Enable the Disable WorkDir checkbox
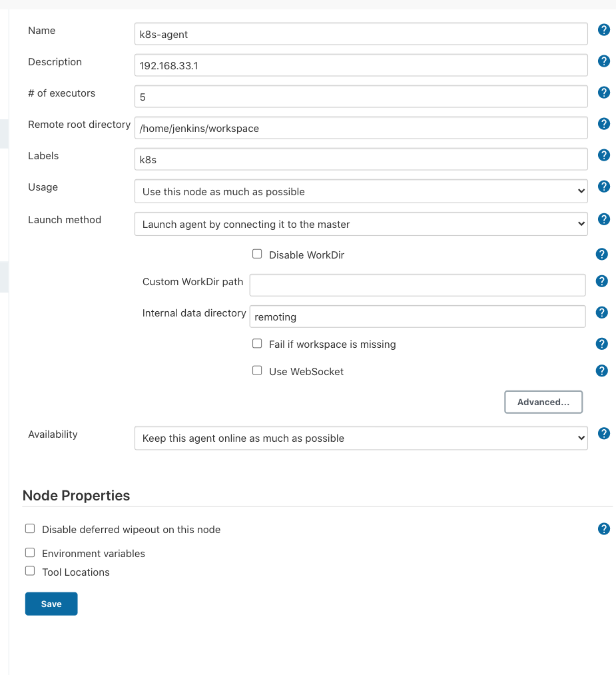Screen dimensions: 616x675 coord(257,254)
